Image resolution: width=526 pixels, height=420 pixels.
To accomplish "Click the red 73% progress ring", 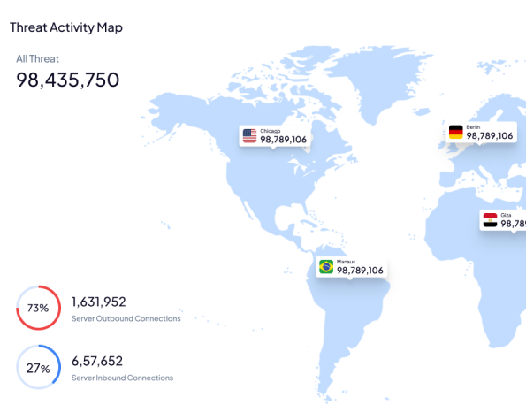I will pos(39,308).
